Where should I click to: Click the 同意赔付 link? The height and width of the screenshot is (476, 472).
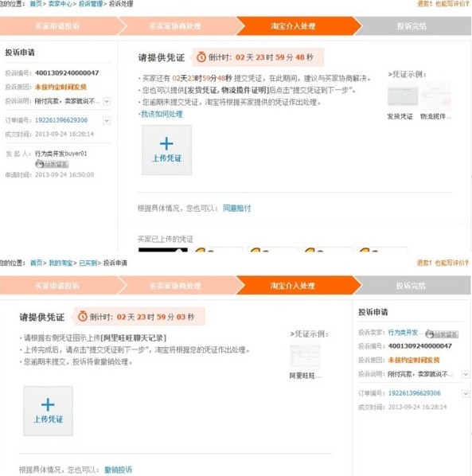tap(236, 209)
